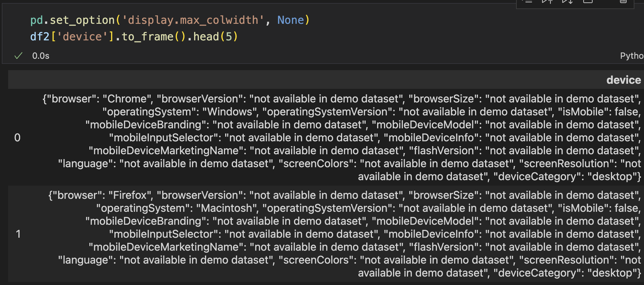Viewport: 644px width, 285px height.
Task: Click the 'device' string in the code cell
Action: click(x=82, y=37)
